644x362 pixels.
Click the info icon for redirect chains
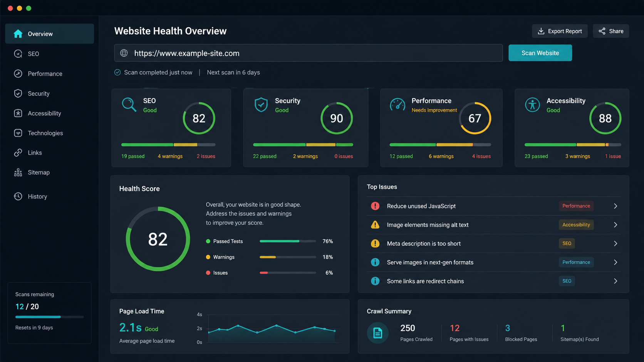[375, 281]
